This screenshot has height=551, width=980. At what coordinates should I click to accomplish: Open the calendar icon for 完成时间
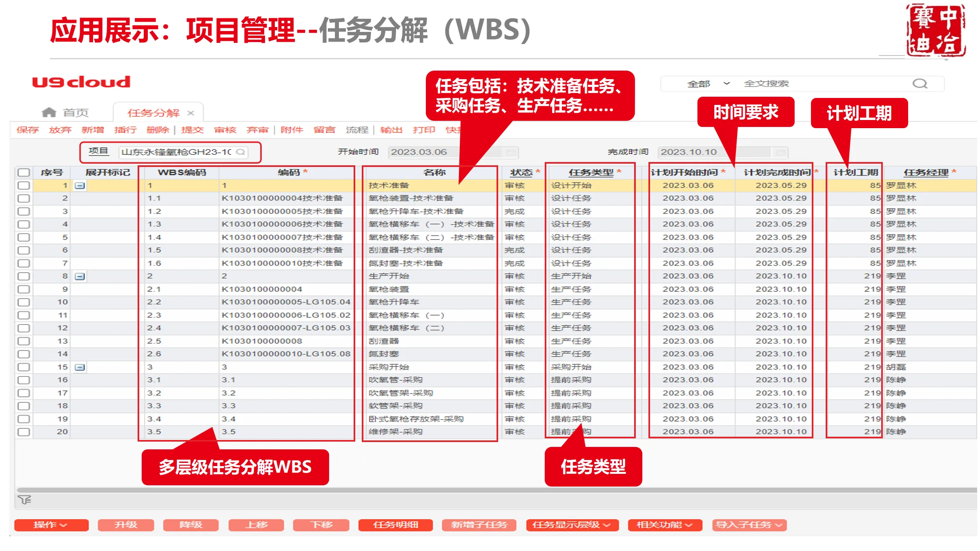[x=780, y=152]
